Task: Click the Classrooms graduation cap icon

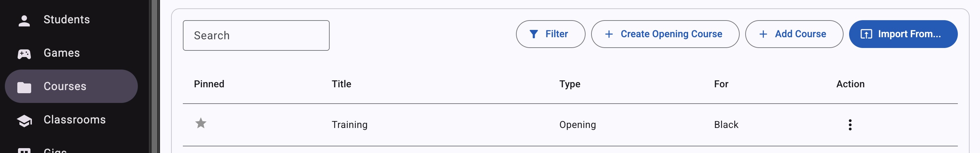Action: (24, 121)
